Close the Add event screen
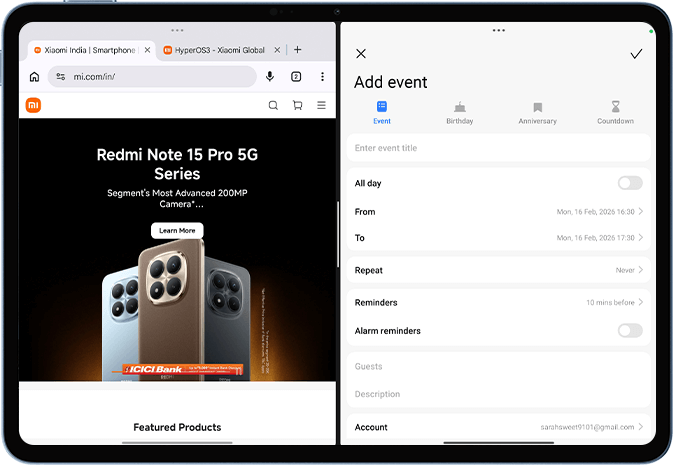Viewport: 673px width, 465px height. pos(361,54)
